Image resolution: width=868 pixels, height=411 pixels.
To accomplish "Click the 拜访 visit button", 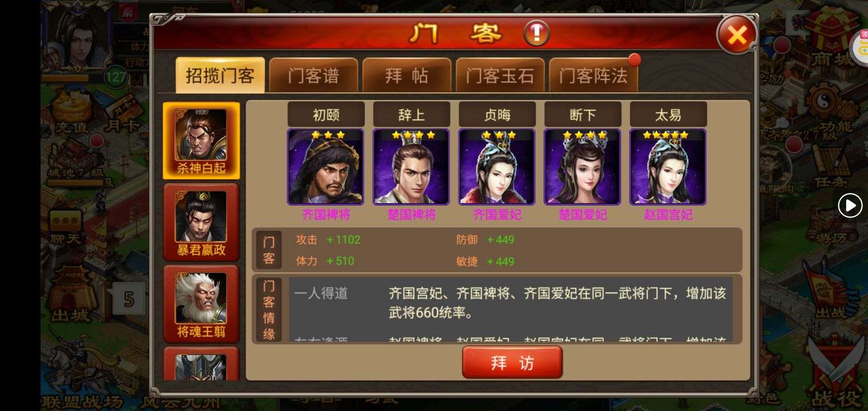I will click(512, 362).
